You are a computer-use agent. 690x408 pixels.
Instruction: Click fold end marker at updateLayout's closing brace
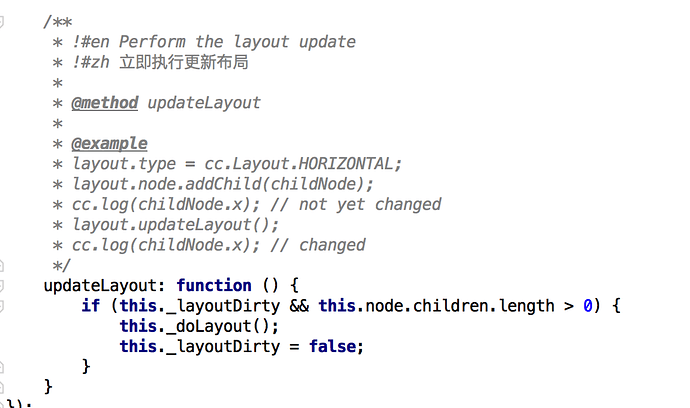click(3, 386)
